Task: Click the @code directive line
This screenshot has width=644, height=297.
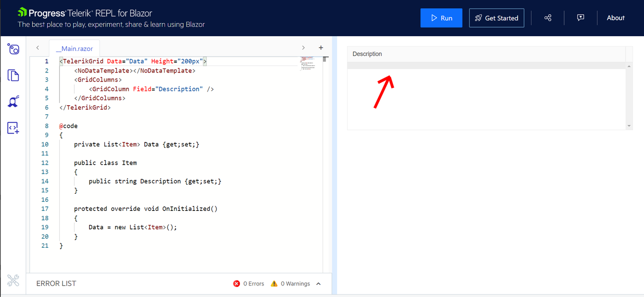Action: (68, 126)
